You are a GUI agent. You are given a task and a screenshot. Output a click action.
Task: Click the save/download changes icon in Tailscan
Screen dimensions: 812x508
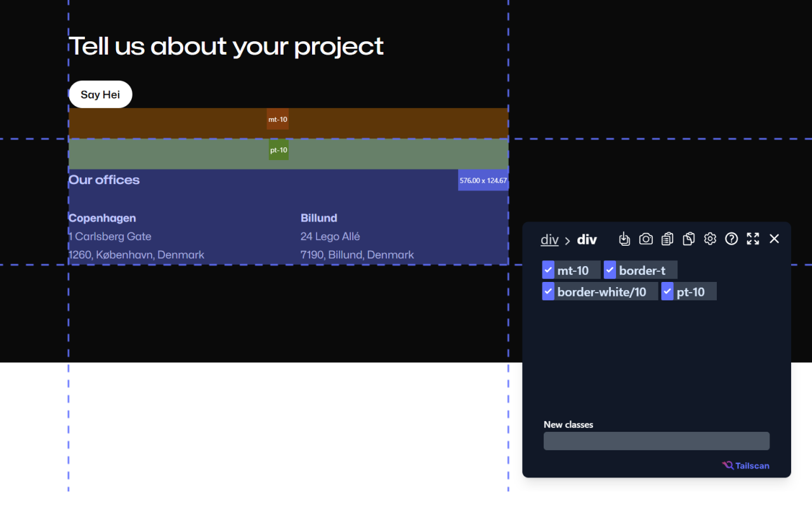pos(624,239)
